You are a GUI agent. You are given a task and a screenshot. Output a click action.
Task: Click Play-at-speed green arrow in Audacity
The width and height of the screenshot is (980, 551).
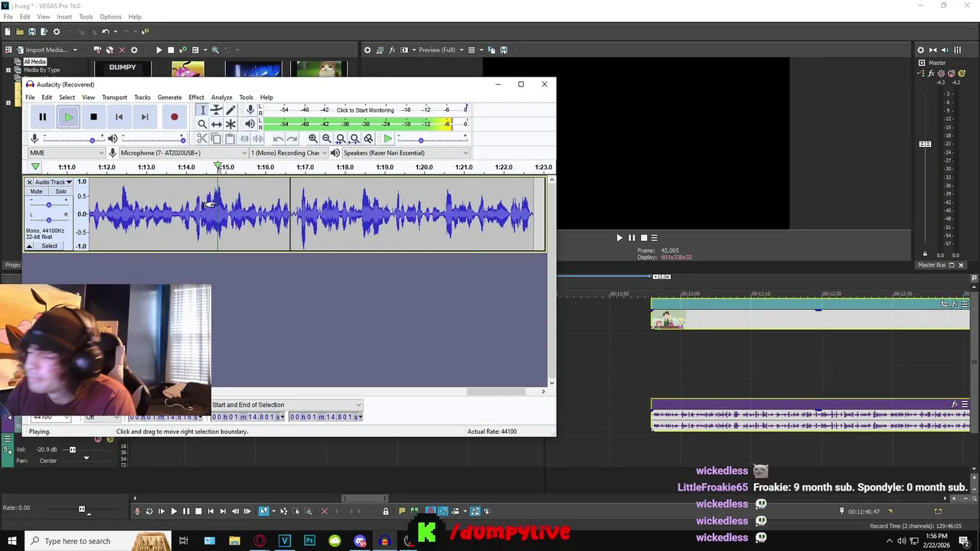point(388,139)
